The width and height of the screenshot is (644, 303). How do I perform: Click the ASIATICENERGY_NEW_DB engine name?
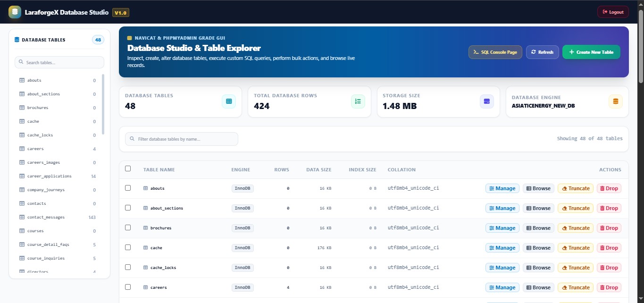543,106
